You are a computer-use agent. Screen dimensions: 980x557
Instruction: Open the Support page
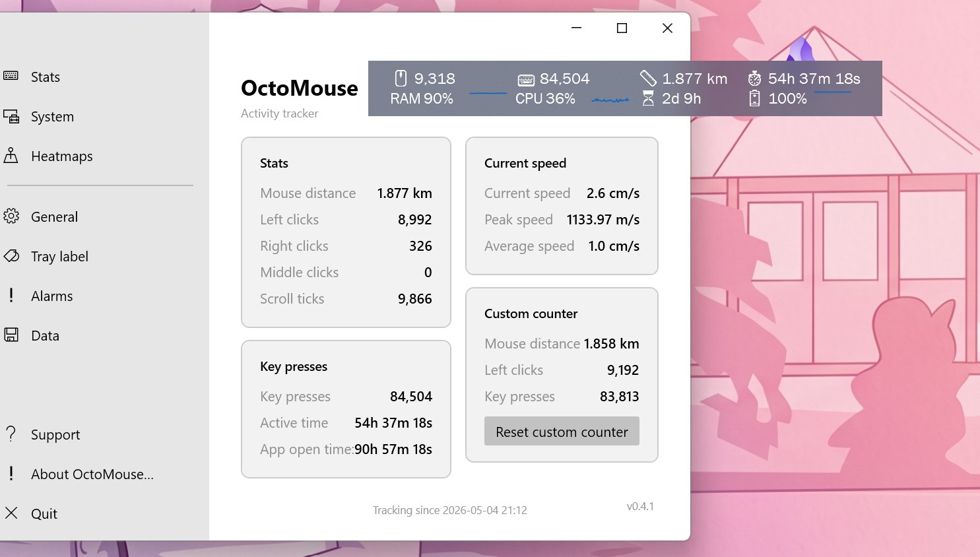[55, 435]
